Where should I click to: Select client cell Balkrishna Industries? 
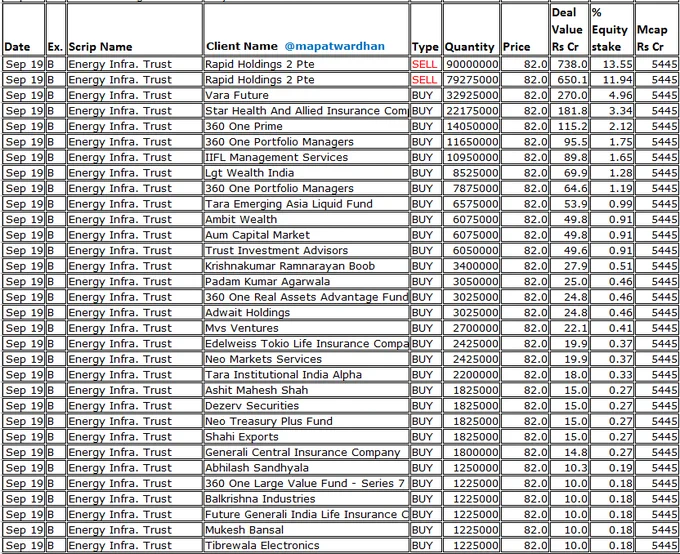306,499
